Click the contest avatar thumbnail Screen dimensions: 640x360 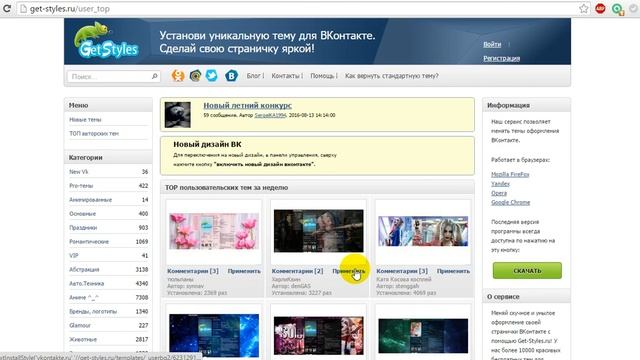tap(178, 115)
